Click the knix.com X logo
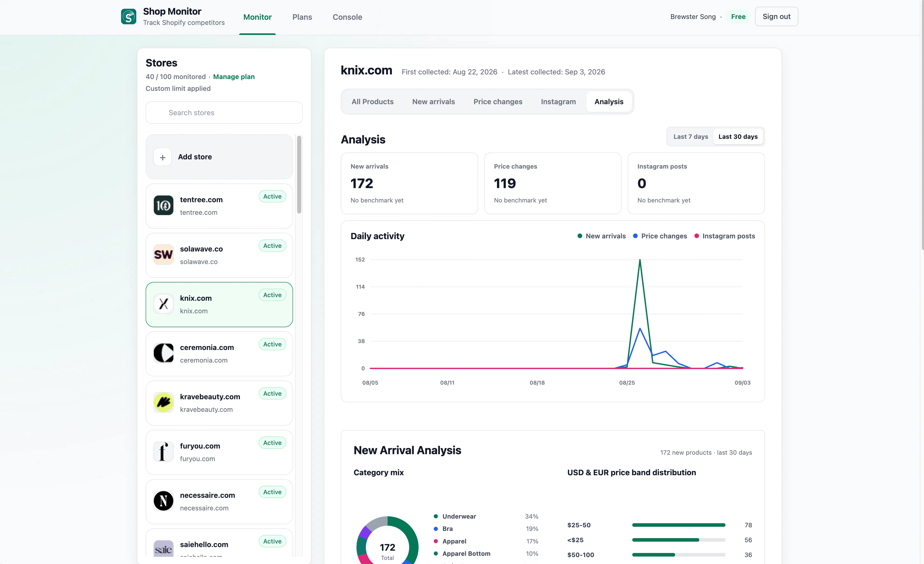 click(x=164, y=304)
